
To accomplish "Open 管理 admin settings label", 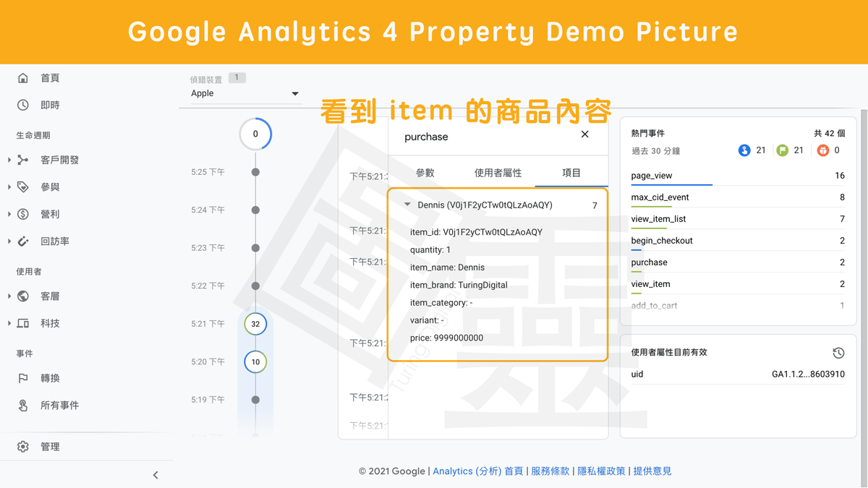I will (50, 447).
